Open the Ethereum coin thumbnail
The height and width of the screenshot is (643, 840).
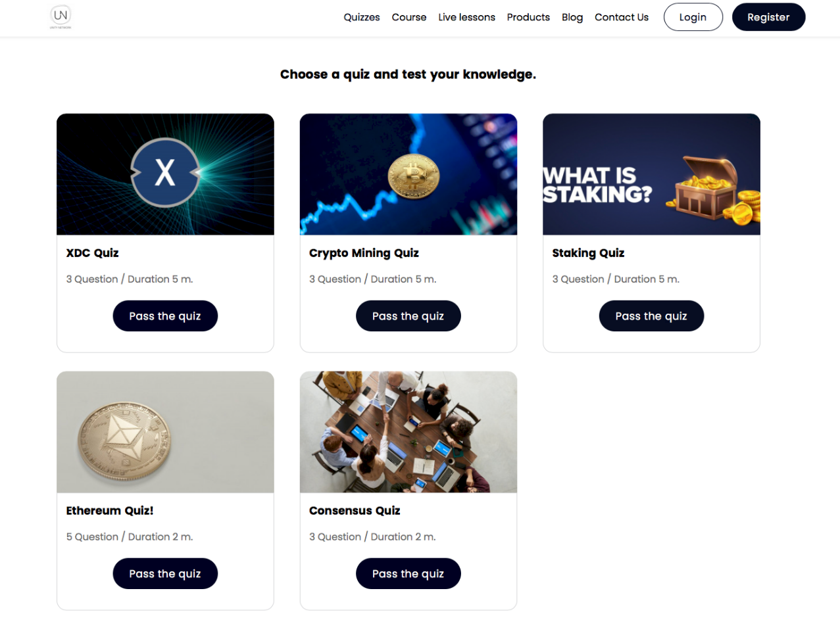[165, 432]
